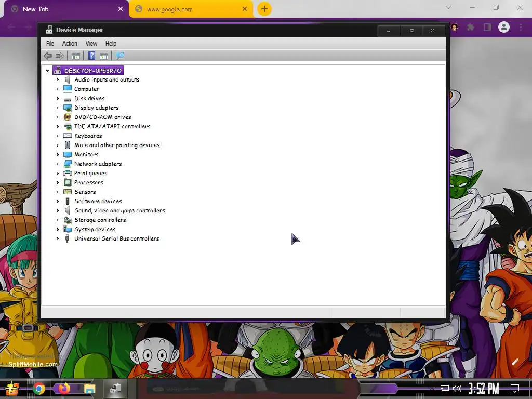Open Firefox from the taskbar

[64, 389]
